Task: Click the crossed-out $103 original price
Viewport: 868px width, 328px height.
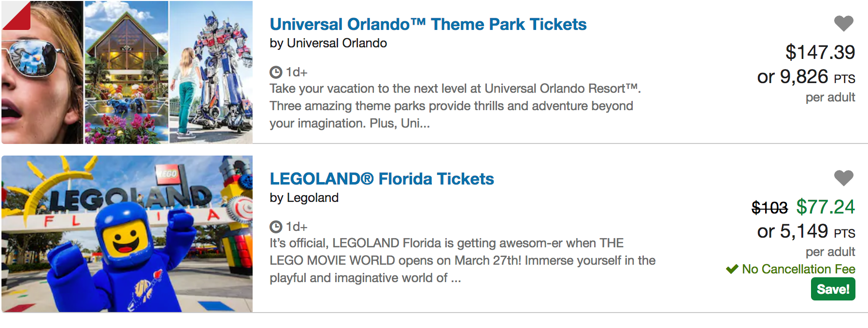Action: click(x=769, y=208)
